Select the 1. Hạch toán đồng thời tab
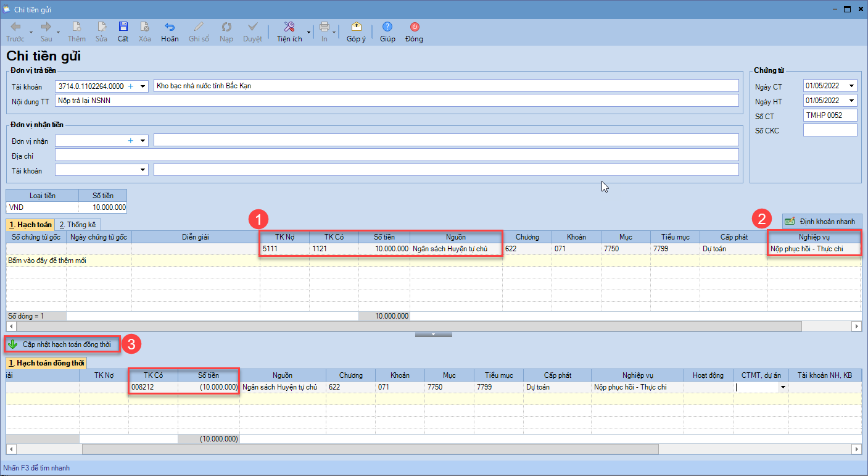This screenshot has width=868, height=476. click(x=46, y=363)
